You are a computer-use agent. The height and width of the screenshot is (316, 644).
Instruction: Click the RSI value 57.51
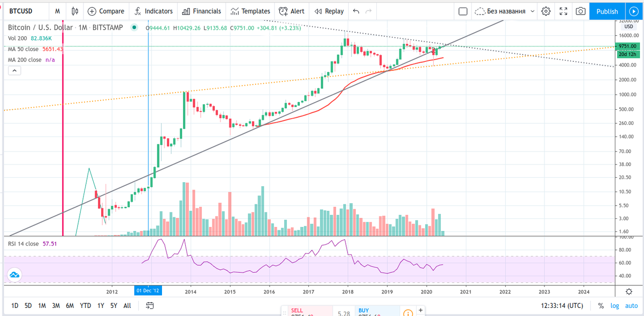50,244
